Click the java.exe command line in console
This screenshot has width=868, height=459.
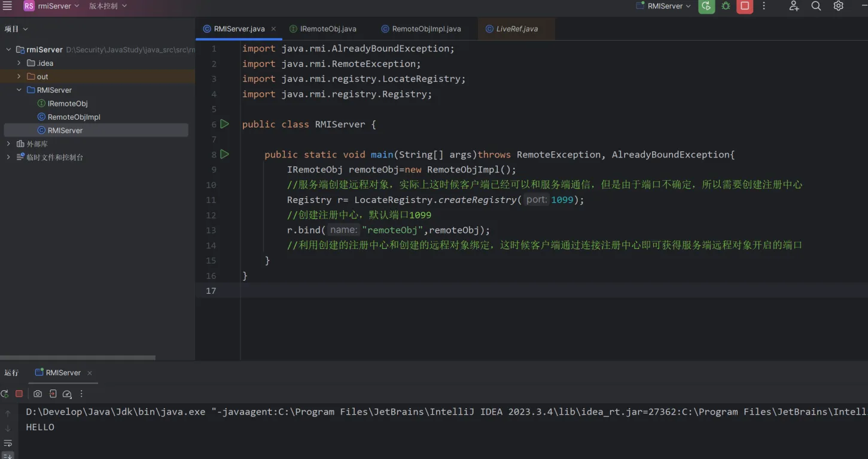point(446,412)
